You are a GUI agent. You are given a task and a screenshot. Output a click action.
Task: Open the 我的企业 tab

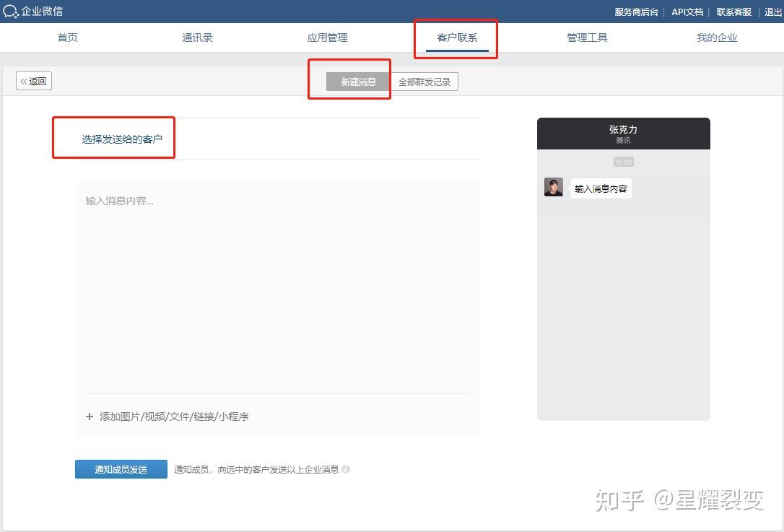point(717,38)
